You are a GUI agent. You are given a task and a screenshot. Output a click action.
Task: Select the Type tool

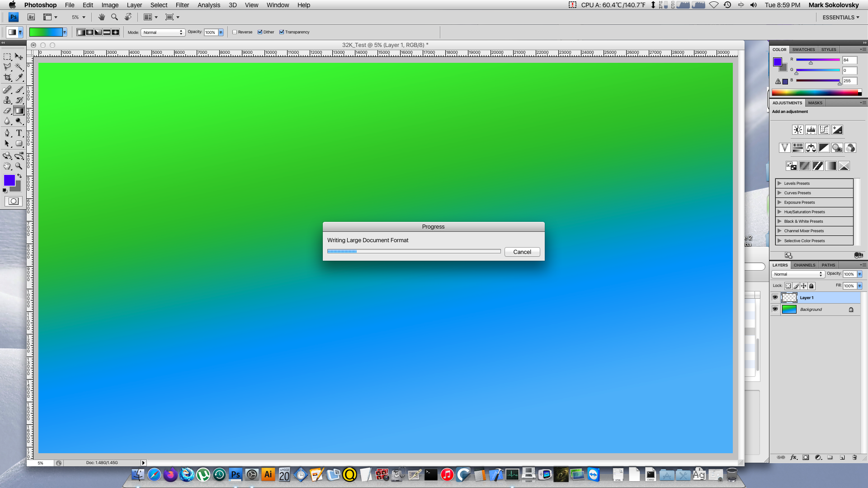[19, 133]
